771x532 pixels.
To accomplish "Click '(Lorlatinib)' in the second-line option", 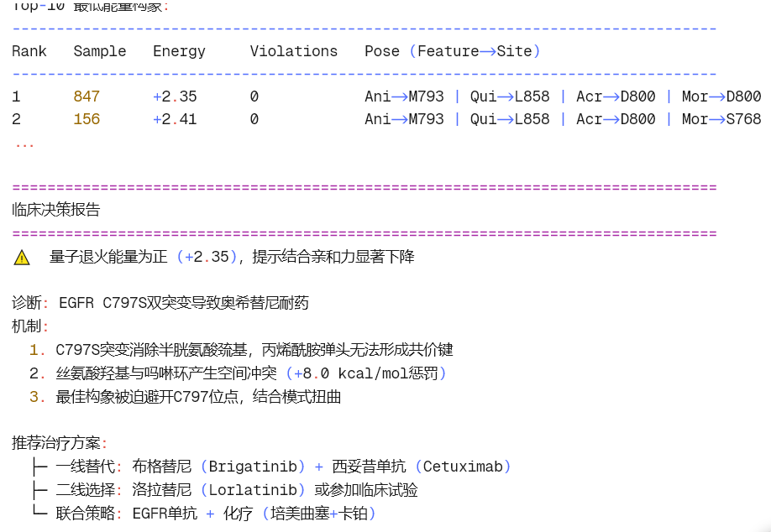I will (254, 490).
